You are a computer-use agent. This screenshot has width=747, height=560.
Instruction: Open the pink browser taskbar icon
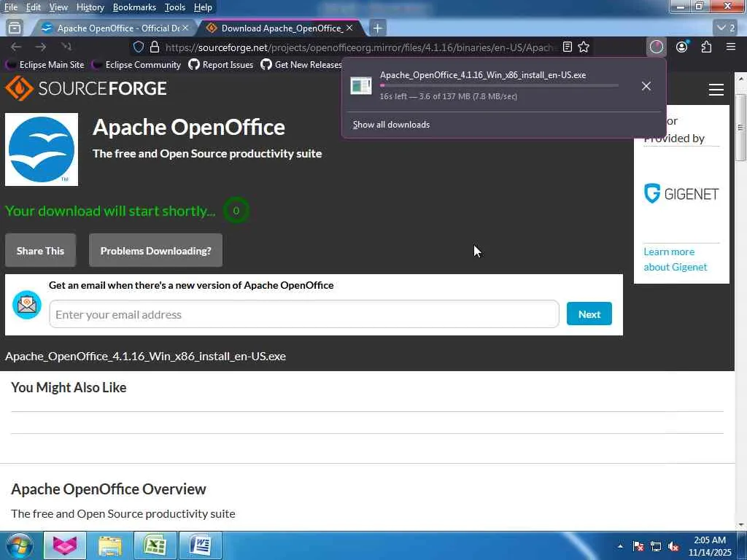[65, 545]
